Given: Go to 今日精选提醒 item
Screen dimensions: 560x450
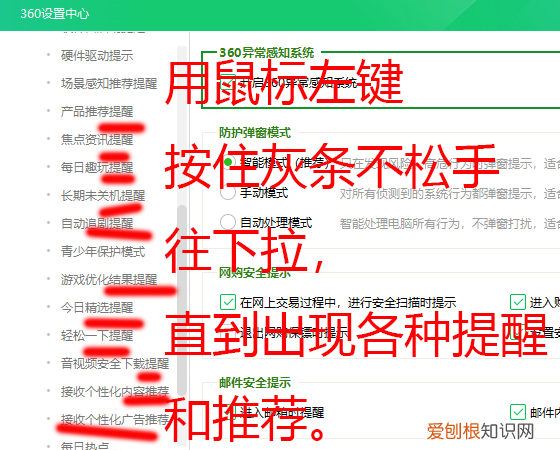Looking at the screenshot, I should coord(97,307).
